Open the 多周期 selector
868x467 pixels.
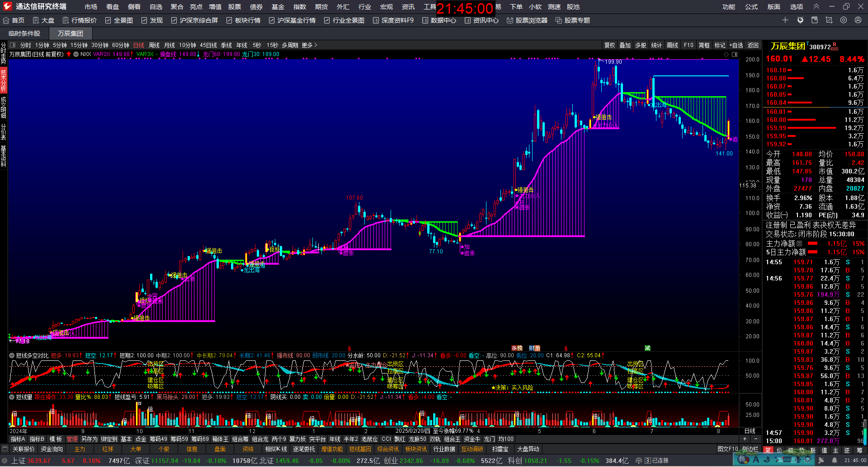click(x=290, y=45)
